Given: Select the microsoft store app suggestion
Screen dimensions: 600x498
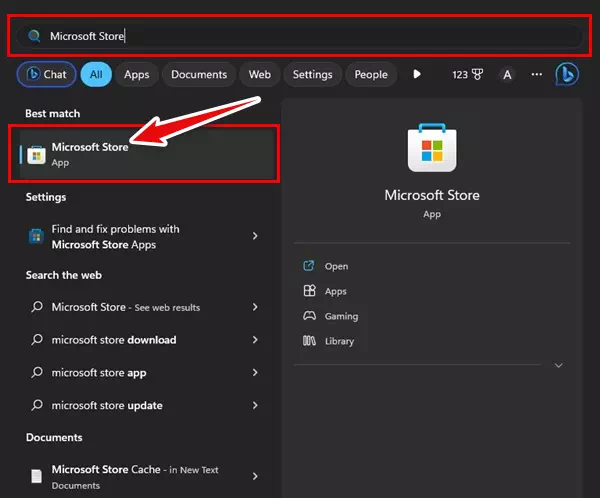Looking at the screenshot, I should pos(145,372).
